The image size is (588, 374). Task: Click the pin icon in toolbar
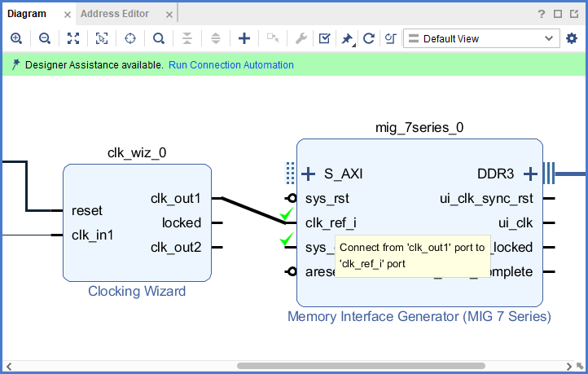click(348, 39)
